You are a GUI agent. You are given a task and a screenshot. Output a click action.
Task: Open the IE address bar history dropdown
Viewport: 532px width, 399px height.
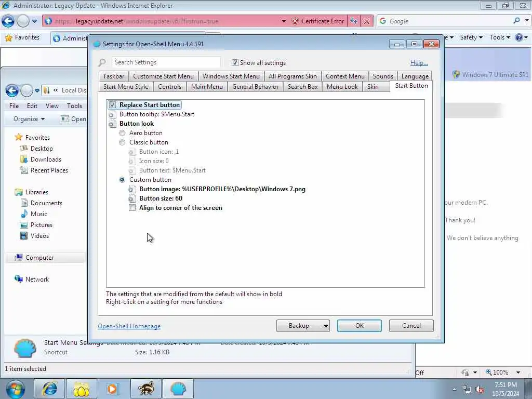(284, 21)
